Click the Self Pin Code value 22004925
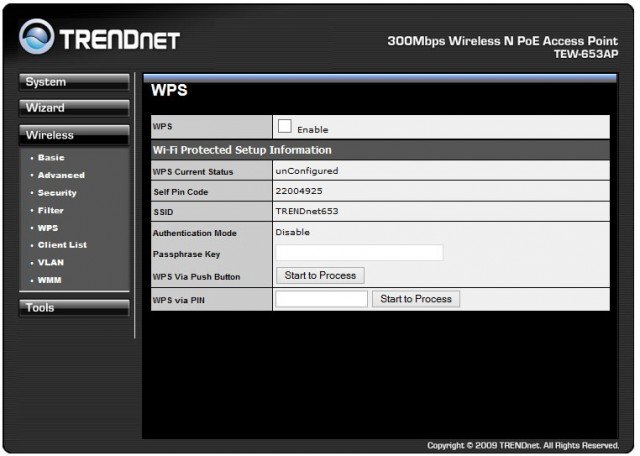Image resolution: width=640 pixels, height=456 pixels. click(x=300, y=191)
